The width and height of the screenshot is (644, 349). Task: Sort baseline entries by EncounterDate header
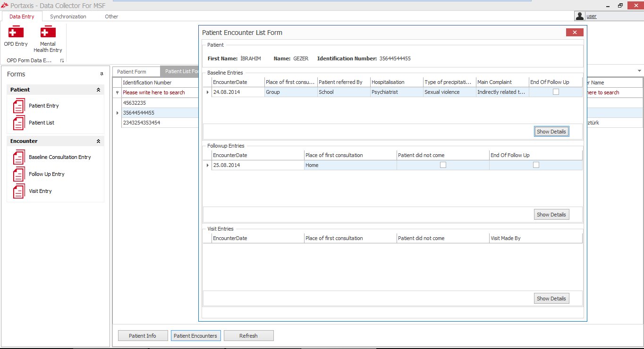(x=238, y=82)
